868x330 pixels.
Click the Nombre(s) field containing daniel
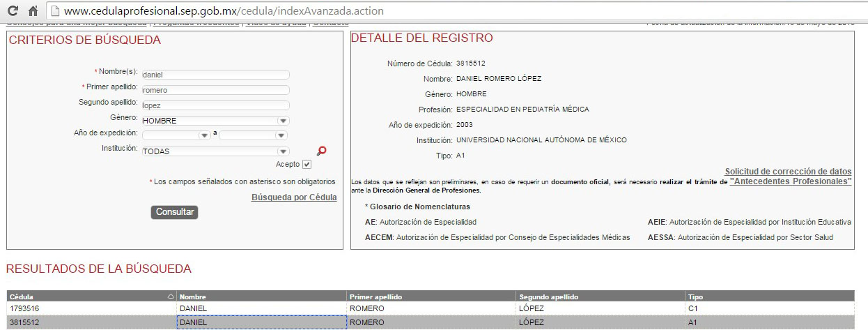(215, 75)
